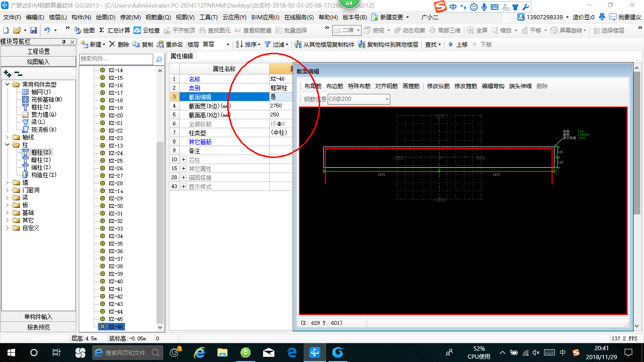Click the new file icon
Viewport: 644px width, 362px height.
[x=6, y=30]
